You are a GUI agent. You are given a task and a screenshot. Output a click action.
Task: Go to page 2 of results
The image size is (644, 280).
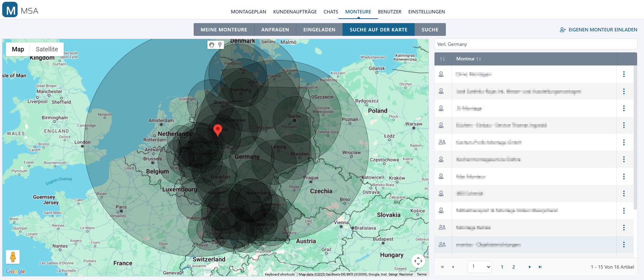point(513,267)
